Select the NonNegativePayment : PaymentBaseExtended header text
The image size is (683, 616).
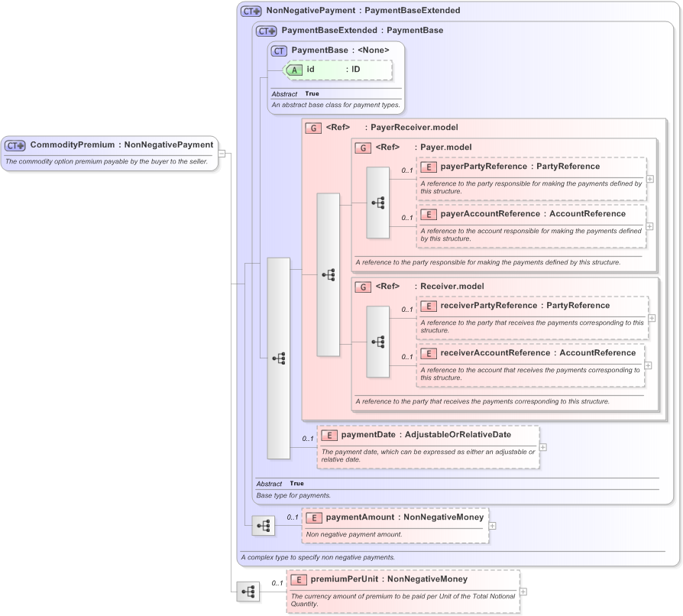pos(363,11)
